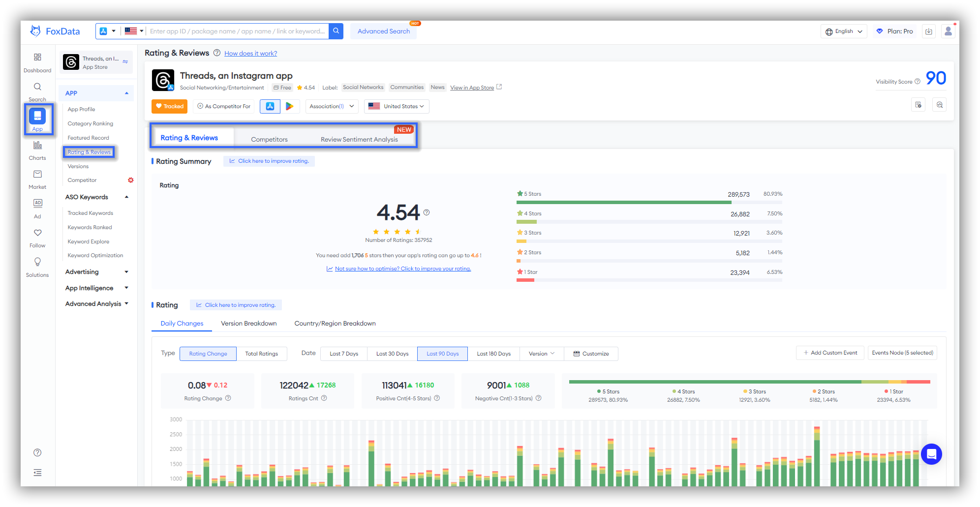This screenshot has width=980, height=507.
Task: Switch to Country/Region Breakdown tab
Action: [335, 324]
